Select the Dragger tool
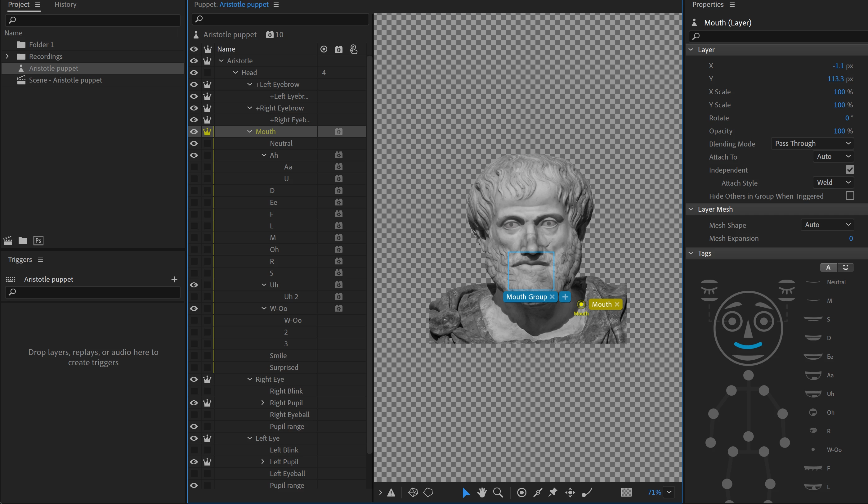 pyautogui.click(x=570, y=492)
